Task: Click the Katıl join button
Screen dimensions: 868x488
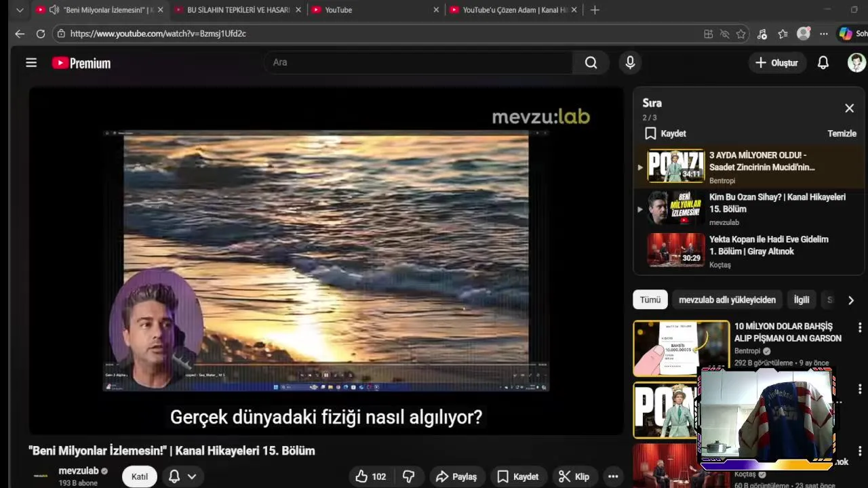Action: point(140,476)
